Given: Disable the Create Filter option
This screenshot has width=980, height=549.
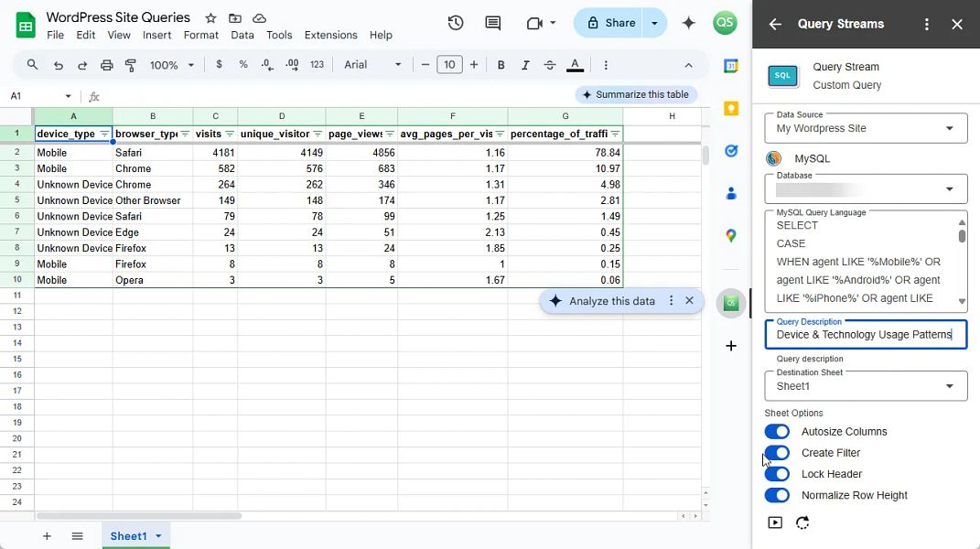Looking at the screenshot, I should tap(777, 452).
